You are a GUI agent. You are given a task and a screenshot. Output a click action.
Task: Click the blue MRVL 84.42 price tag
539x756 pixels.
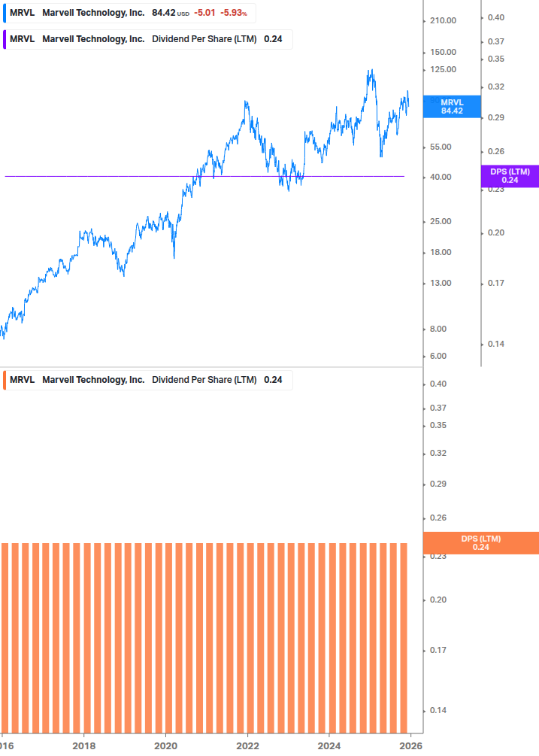point(452,107)
